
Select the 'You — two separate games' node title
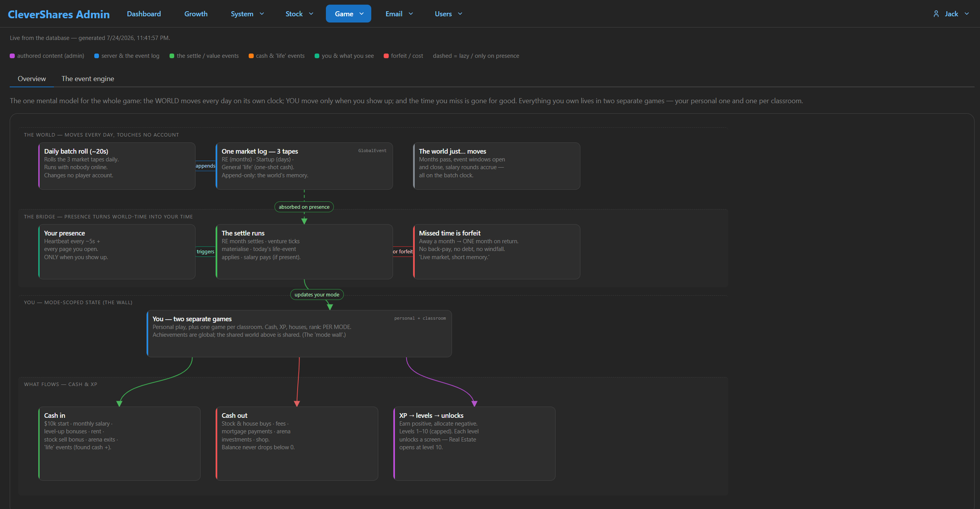pyautogui.click(x=192, y=319)
